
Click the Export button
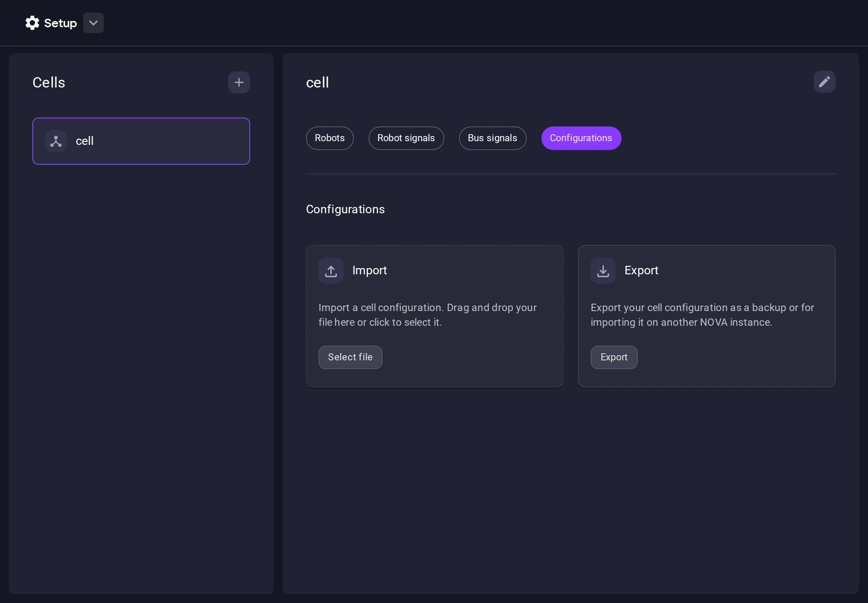tap(613, 357)
